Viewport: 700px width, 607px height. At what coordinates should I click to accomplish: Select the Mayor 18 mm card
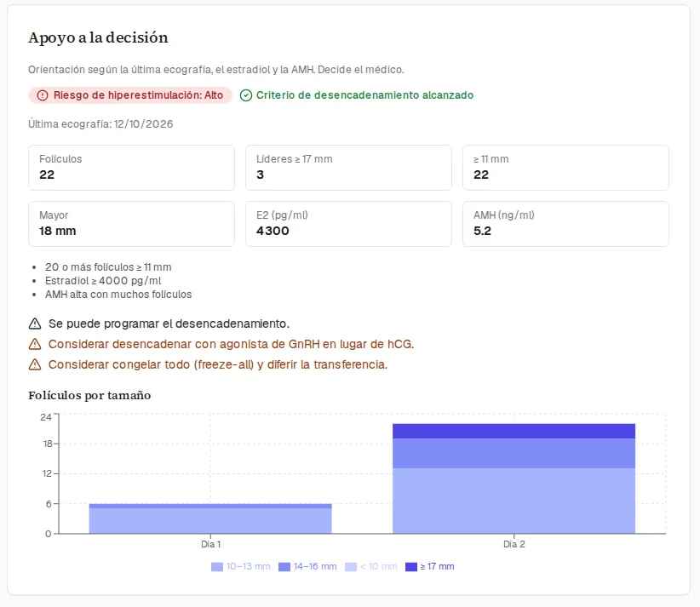coord(131,224)
